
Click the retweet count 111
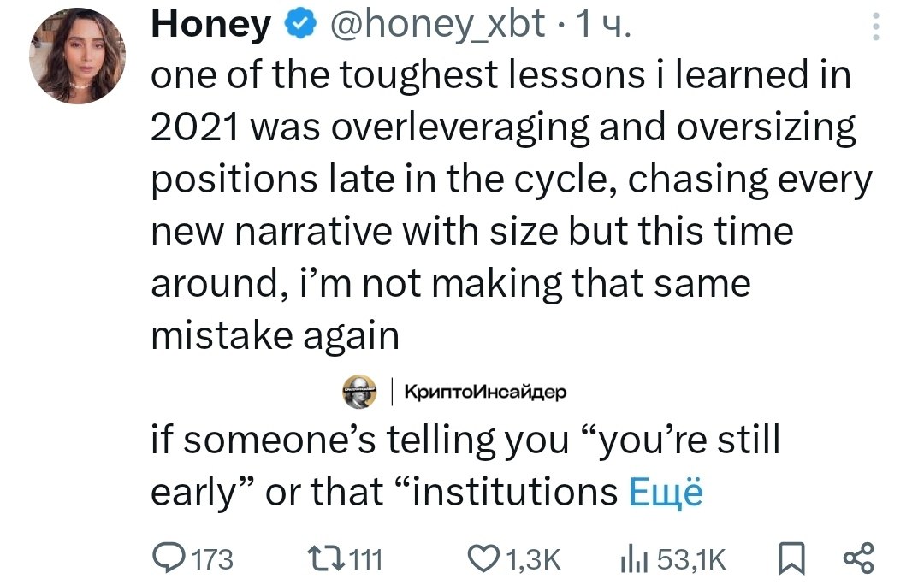point(366,559)
